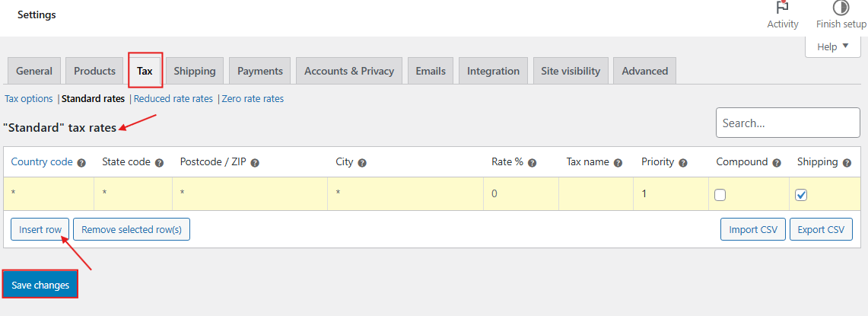This screenshot has height=316, width=868.
Task: Edit the City cell in the tax row
Action: click(405, 194)
